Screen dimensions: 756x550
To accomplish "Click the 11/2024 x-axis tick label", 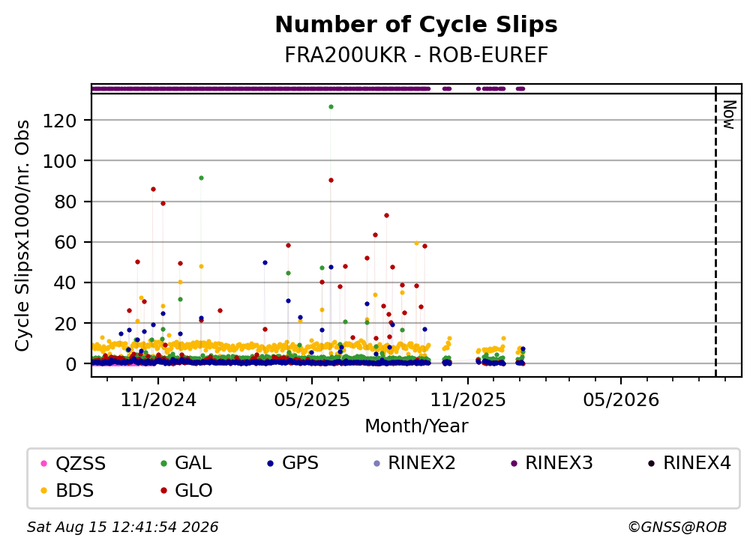I will 158,400.
